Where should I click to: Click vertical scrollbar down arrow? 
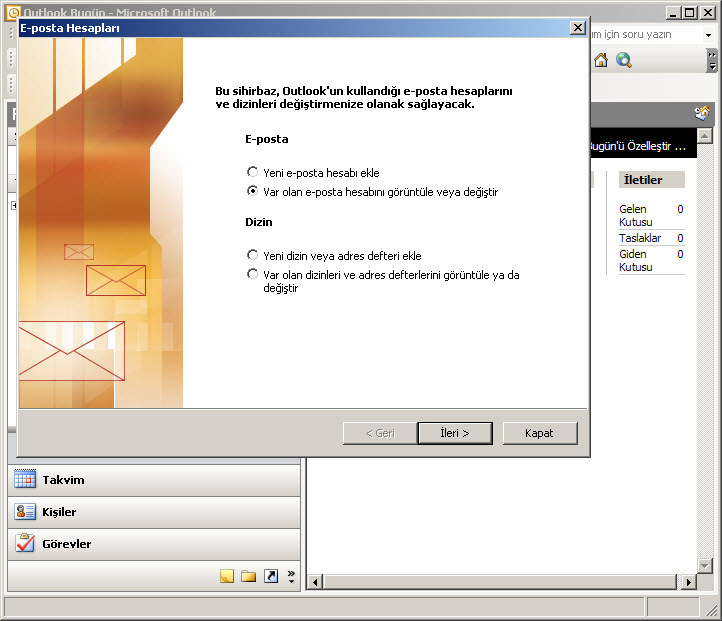tap(705, 565)
